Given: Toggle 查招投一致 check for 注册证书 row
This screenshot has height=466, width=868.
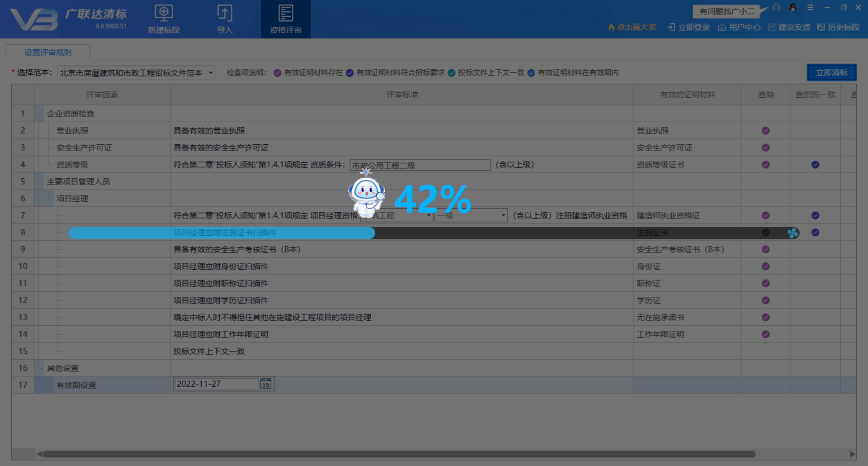Looking at the screenshot, I should coord(815,233).
